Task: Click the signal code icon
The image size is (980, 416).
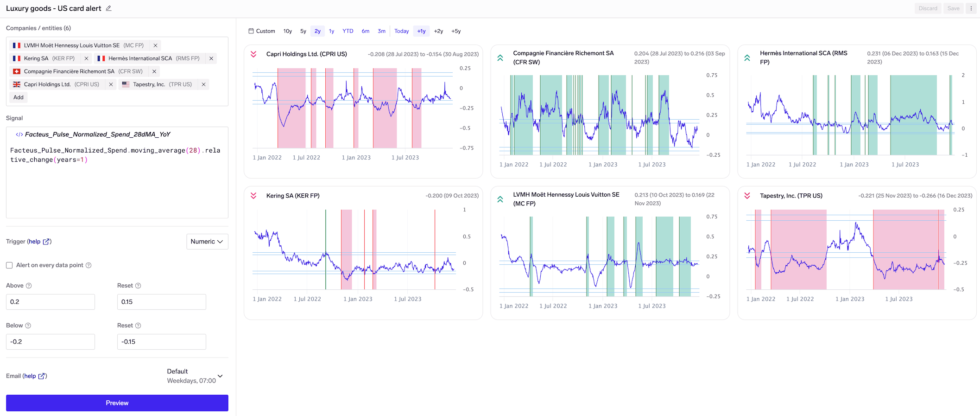Action: [19, 134]
